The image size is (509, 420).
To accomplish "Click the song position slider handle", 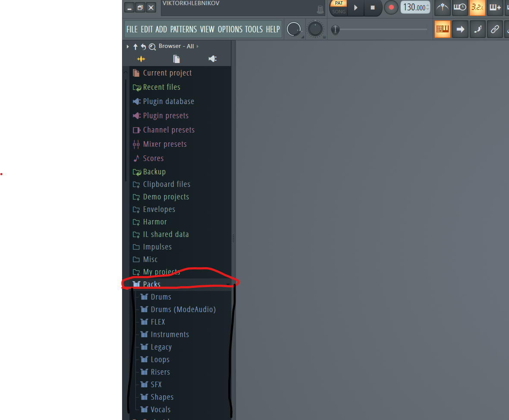I will pos(335,29).
